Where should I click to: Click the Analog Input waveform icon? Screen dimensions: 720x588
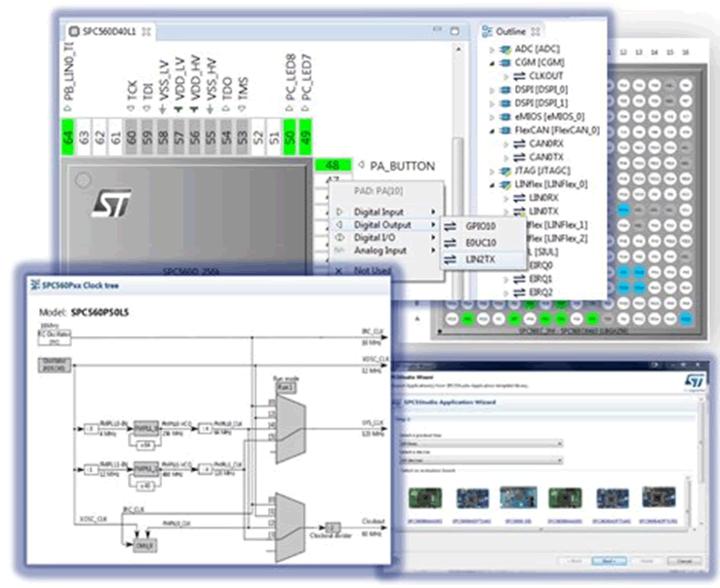click(x=340, y=251)
